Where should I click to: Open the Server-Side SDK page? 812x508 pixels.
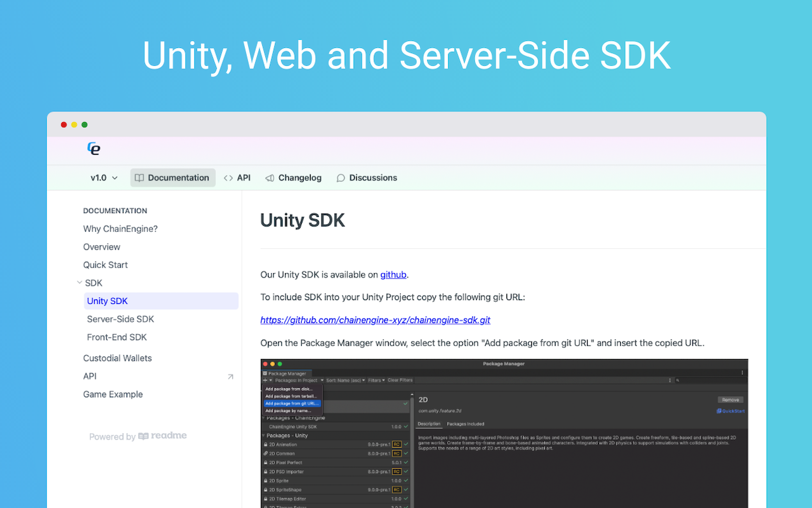point(120,319)
